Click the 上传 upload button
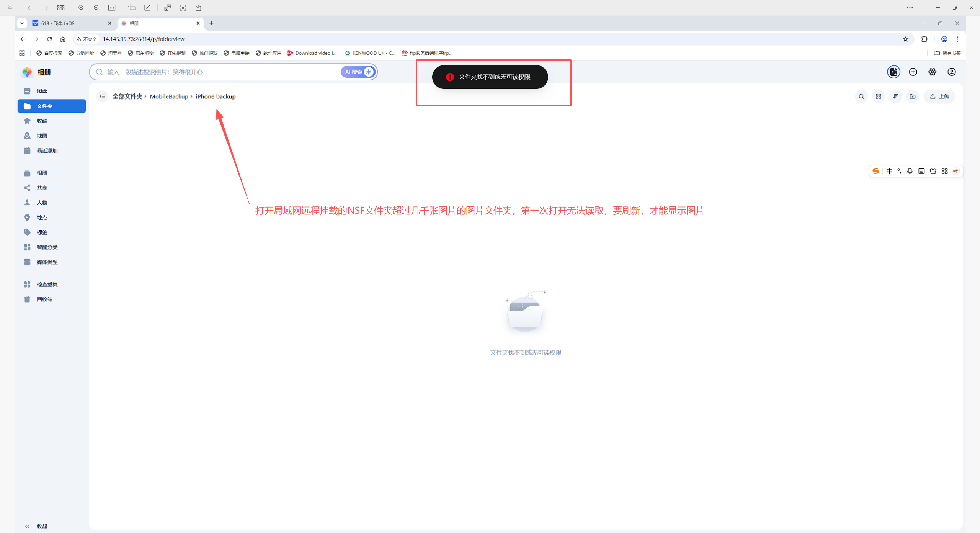Screen dimensions: 980x533 click(x=939, y=96)
